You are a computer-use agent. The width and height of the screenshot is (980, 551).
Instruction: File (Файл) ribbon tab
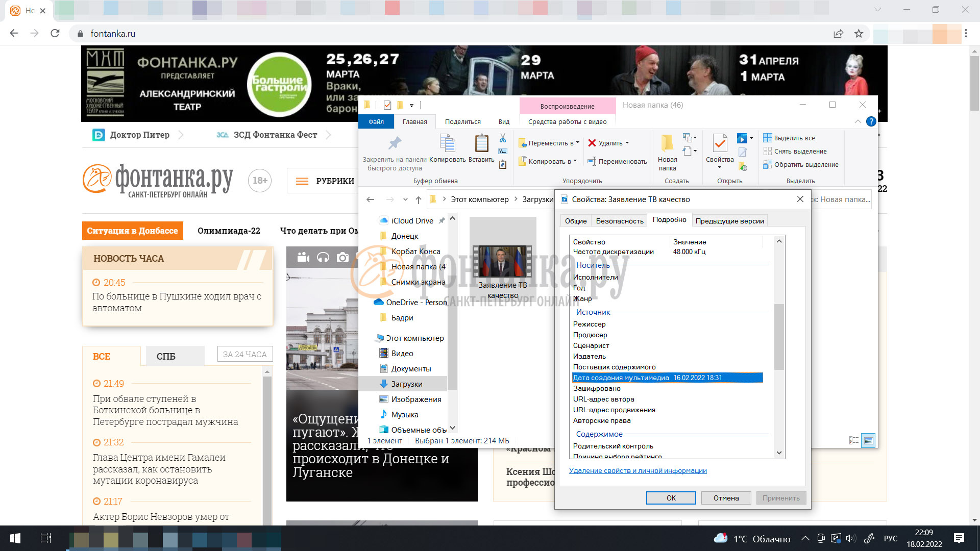pos(376,121)
